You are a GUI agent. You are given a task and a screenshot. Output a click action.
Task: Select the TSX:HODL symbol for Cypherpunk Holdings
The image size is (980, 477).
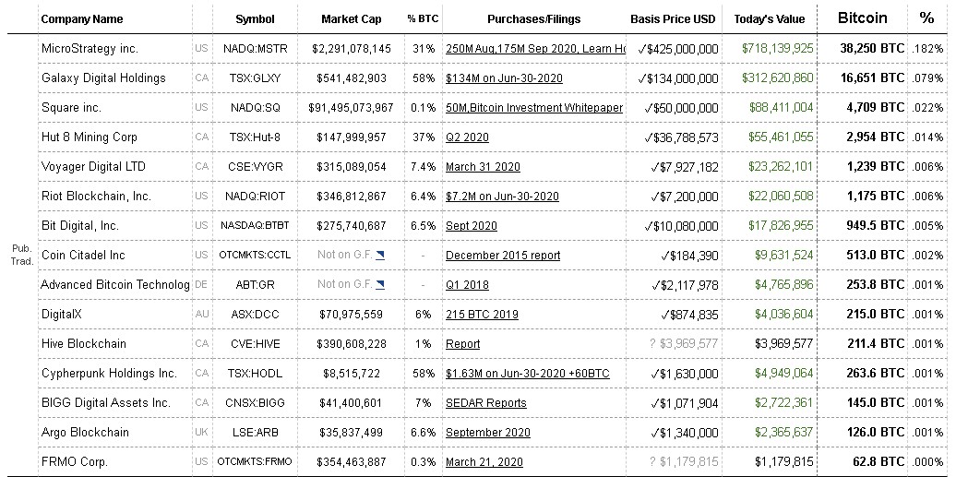[255, 374]
